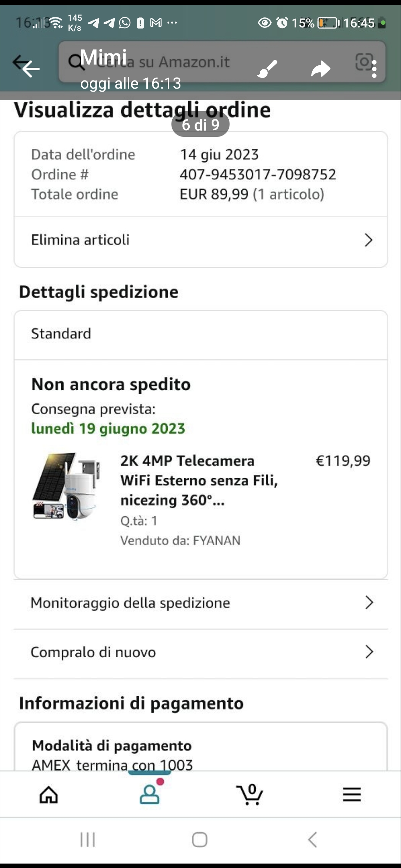The height and width of the screenshot is (868, 401).
Task: Tap Android recent apps button
Action: pos(88,840)
